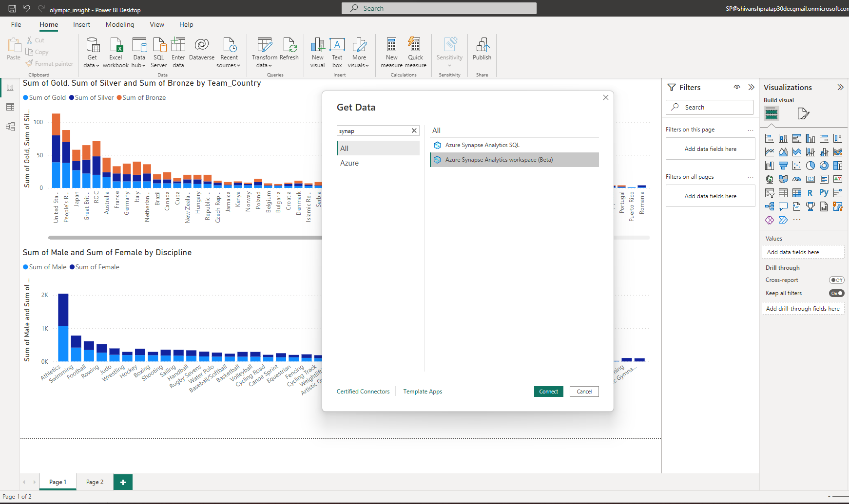
Task: Open Report view in left sidebar
Action: 10,88
